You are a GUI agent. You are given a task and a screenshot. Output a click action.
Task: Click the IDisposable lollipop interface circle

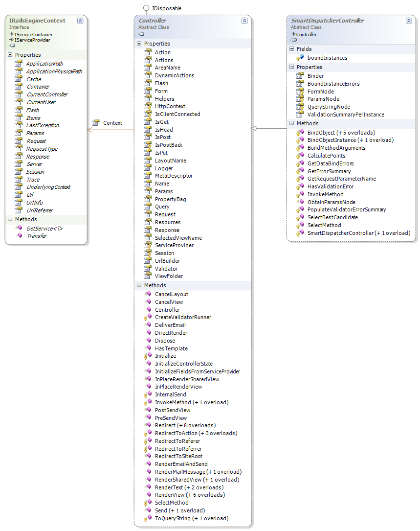tap(146, 8)
